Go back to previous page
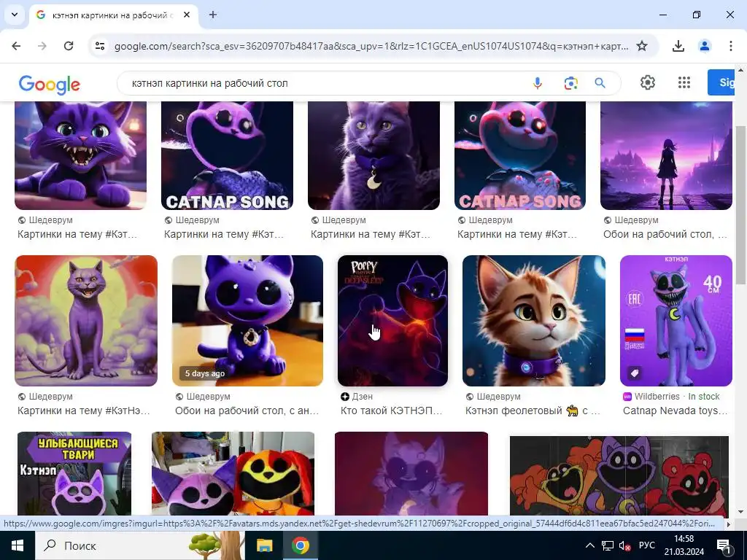This screenshot has height=560, width=747. click(16, 46)
